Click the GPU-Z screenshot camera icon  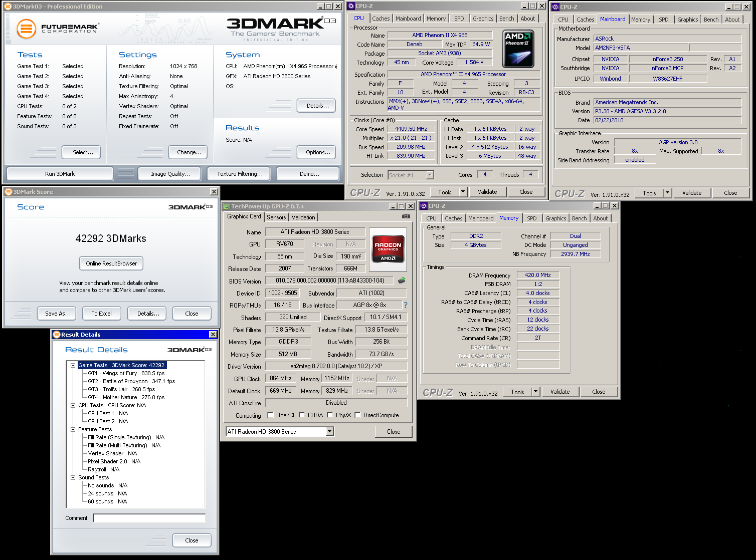point(406,216)
